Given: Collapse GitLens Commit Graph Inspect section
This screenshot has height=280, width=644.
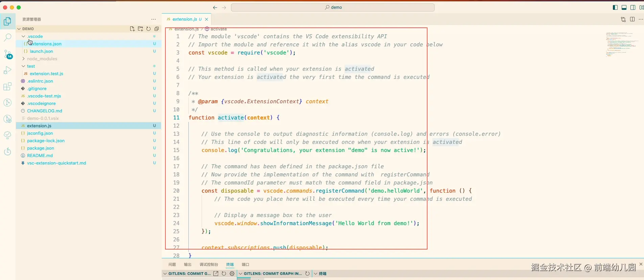Looking at the screenshot, I should (x=240, y=274).
